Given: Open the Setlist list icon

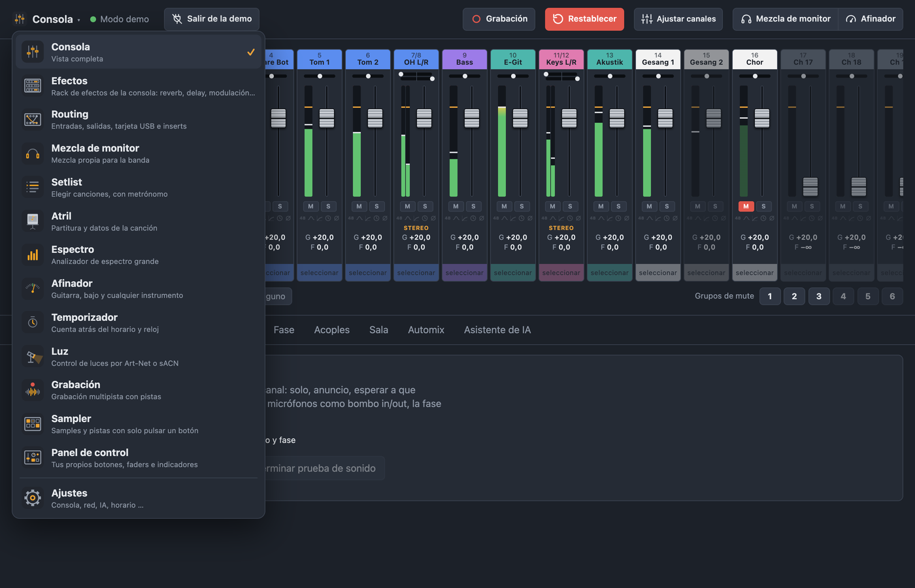Looking at the screenshot, I should click(x=33, y=188).
